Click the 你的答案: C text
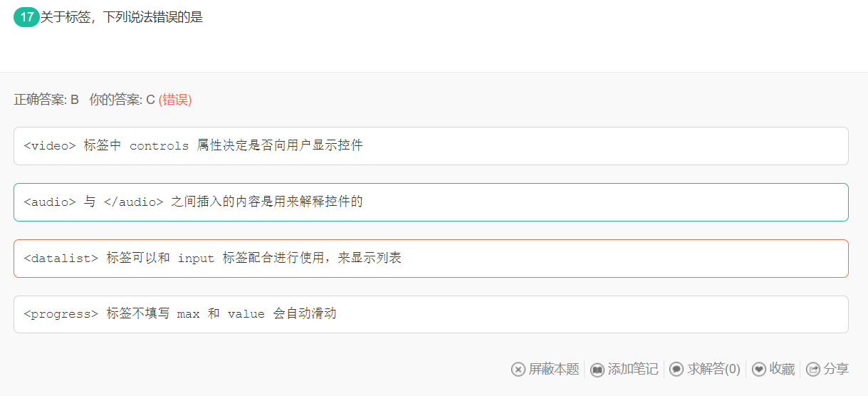This screenshot has width=868, height=396. click(122, 100)
